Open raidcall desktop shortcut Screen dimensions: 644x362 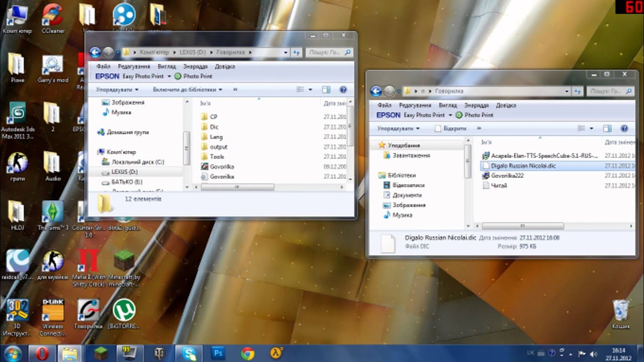17,264
